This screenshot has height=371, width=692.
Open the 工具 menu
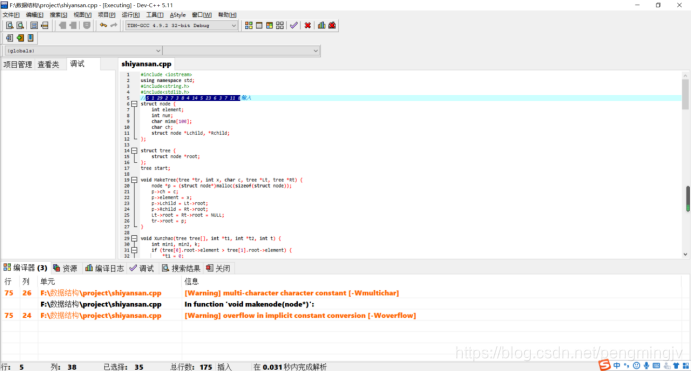pos(154,15)
